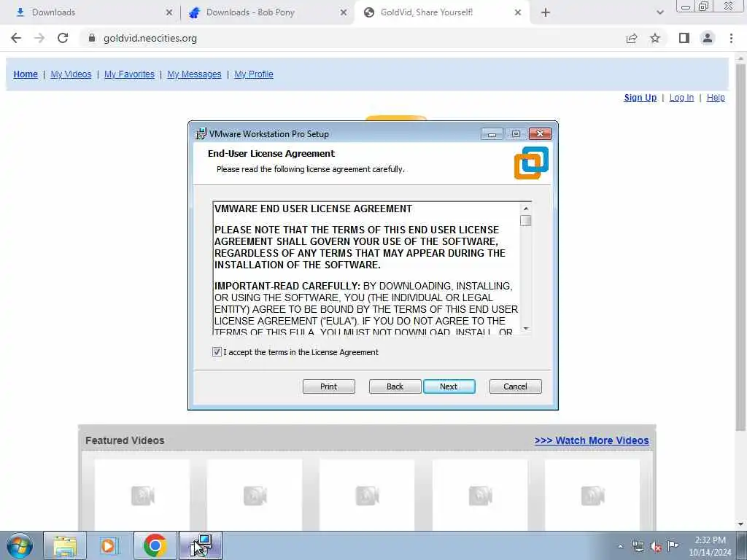Restore down the Chrome browser window
Screen dimensions: 747x560
point(704,7)
